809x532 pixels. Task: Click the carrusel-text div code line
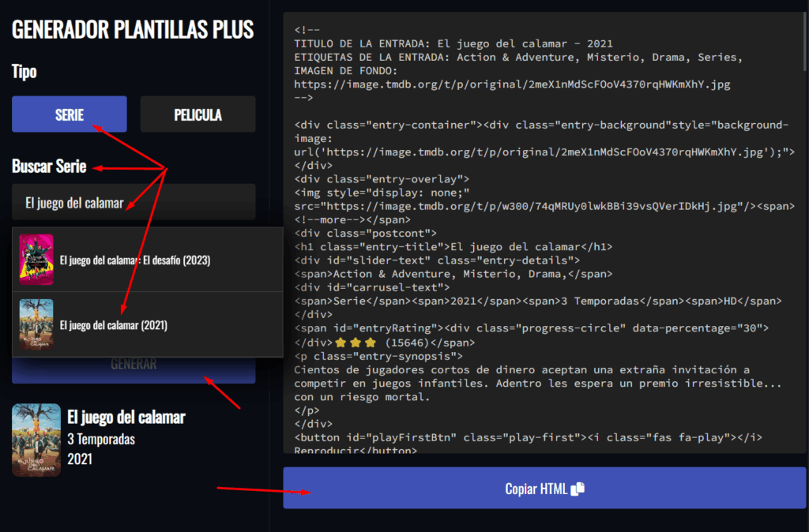point(371,287)
